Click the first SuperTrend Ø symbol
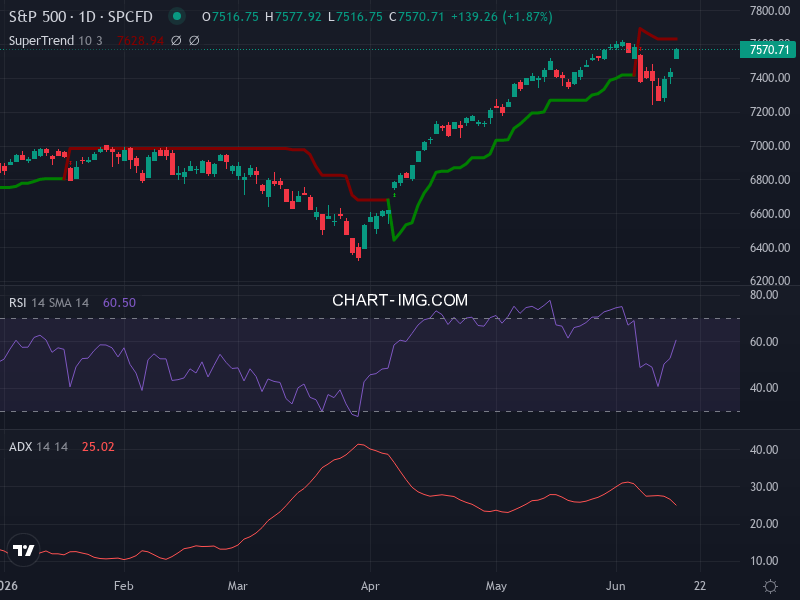 (x=176, y=40)
